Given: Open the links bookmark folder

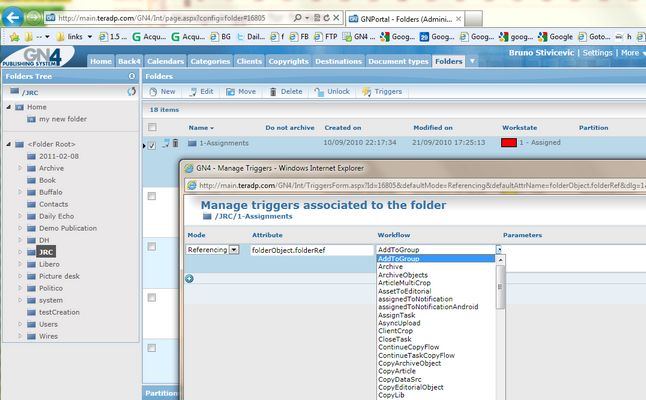Looking at the screenshot, I should coord(74,37).
